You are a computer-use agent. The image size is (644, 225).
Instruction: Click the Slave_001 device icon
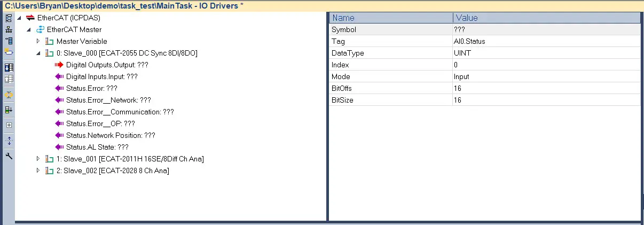click(50, 159)
